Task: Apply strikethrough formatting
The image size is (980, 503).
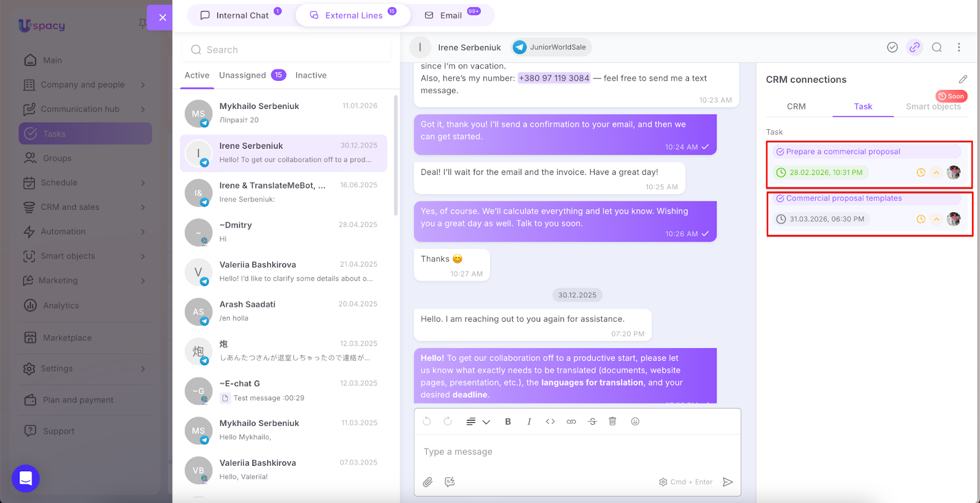Action: (592, 422)
